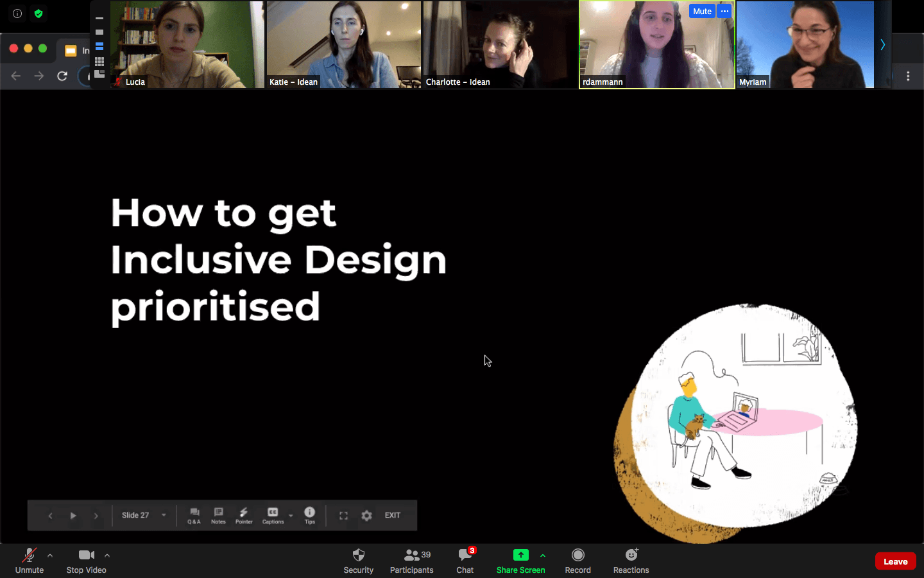The image size is (924, 578).
Task: Open the Q & A panel
Action: coord(194,516)
